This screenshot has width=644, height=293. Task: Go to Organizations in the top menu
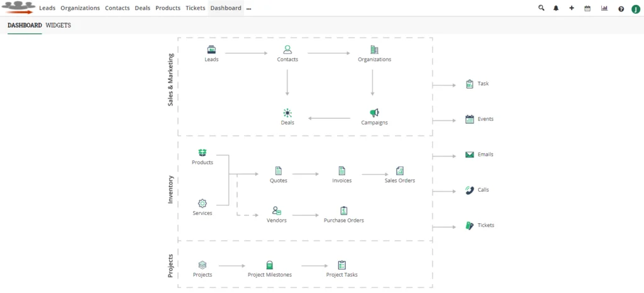click(80, 8)
